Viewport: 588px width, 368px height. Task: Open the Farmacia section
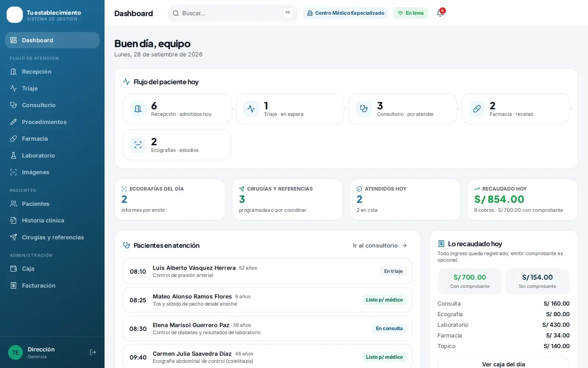(x=52, y=138)
